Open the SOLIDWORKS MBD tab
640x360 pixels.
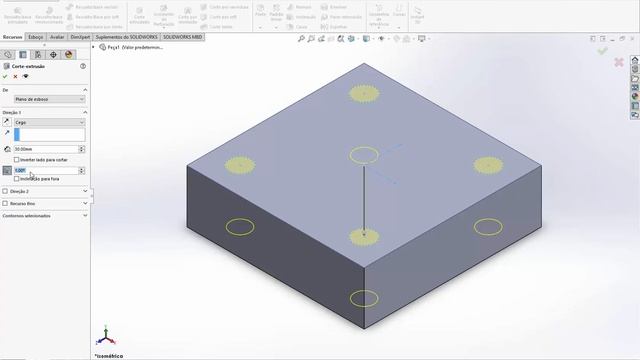[x=183, y=37]
